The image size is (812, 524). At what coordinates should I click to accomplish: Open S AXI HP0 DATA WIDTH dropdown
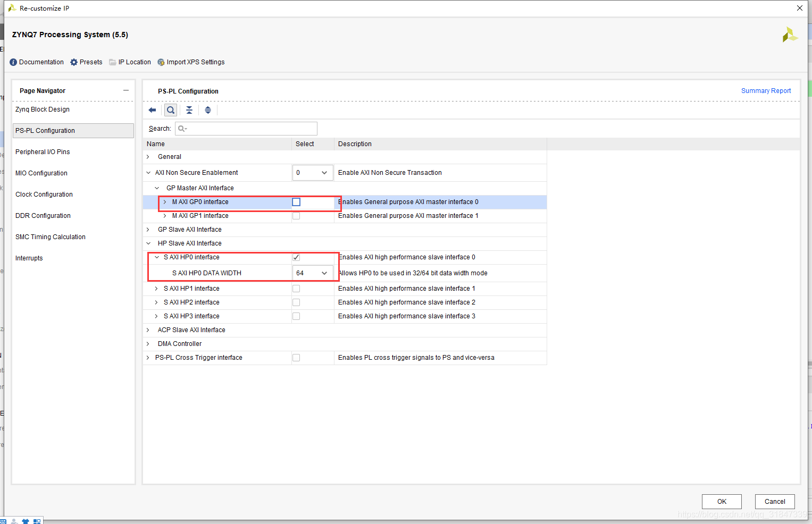(x=313, y=273)
